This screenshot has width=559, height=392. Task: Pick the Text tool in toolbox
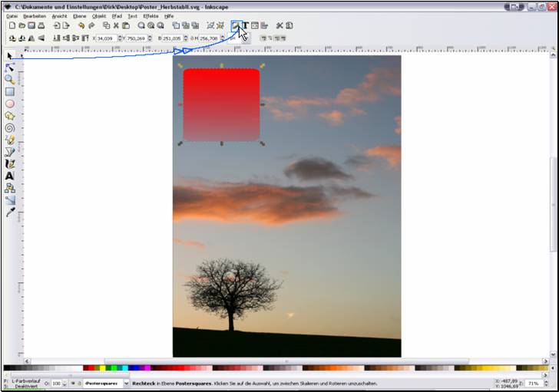click(x=10, y=176)
